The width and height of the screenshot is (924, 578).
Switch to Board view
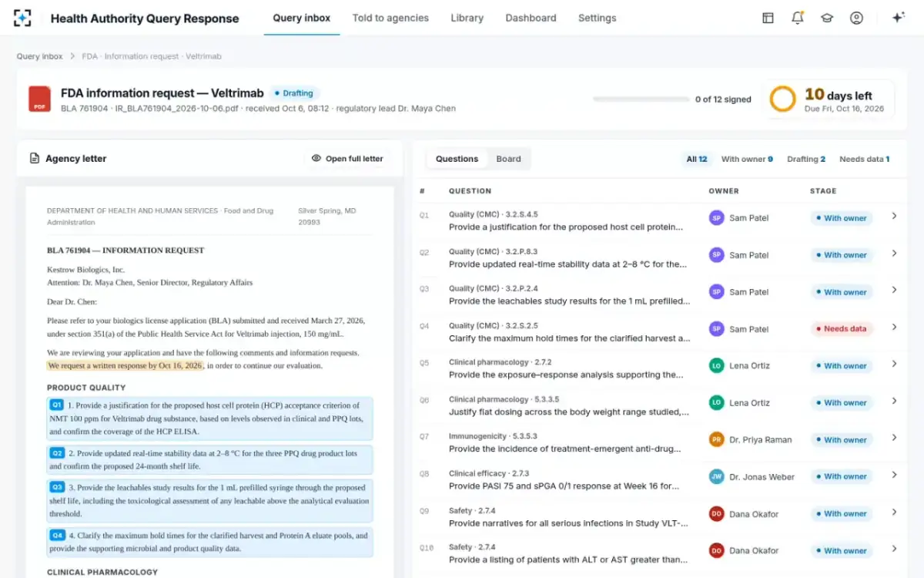pos(508,159)
